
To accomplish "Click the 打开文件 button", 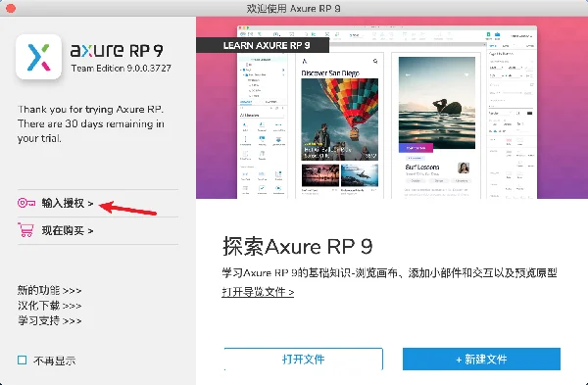I will tap(304, 360).
